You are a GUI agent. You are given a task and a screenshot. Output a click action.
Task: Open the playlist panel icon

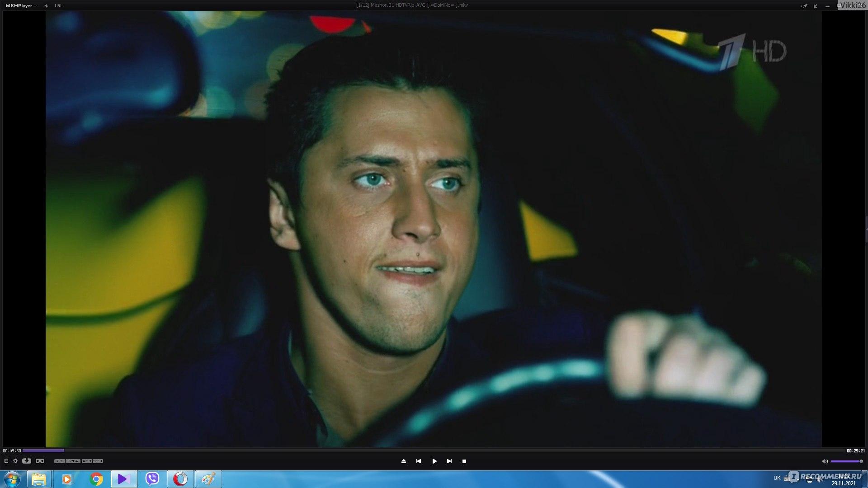[x=6, y=461]
